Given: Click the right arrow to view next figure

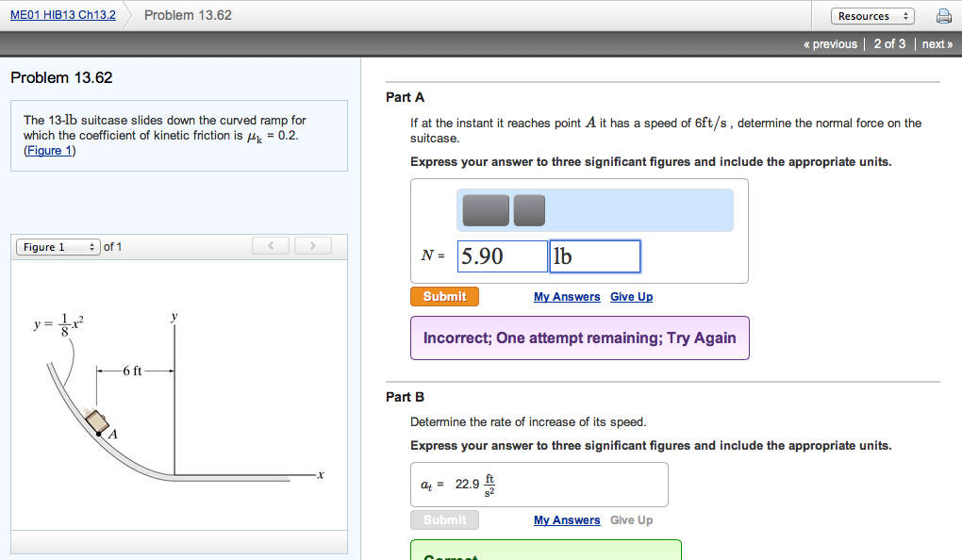Looking at the screenshot, I should point(311,245).
